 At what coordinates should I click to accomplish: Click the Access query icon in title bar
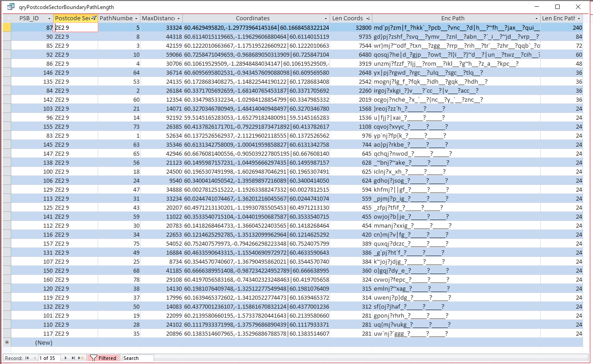pyautogui.click(x=11, y=7)
